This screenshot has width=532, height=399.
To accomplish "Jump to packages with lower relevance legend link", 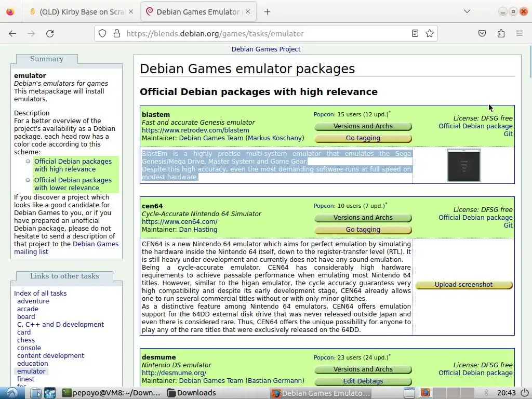I will click(x=73, y=184).
